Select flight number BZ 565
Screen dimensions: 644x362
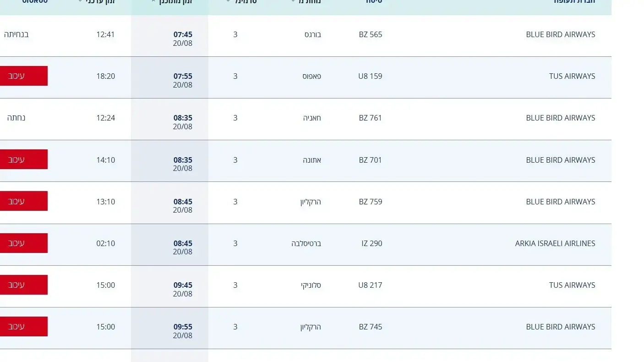370,34
